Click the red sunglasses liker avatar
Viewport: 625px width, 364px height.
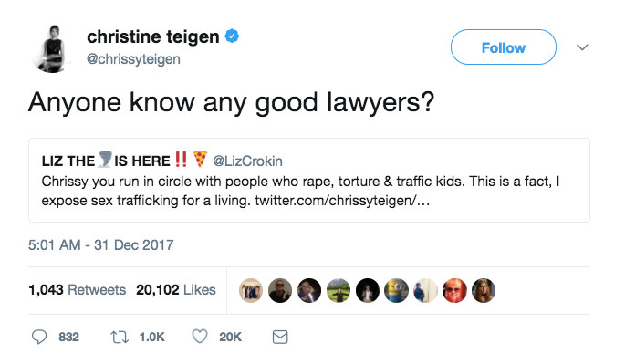454,290
